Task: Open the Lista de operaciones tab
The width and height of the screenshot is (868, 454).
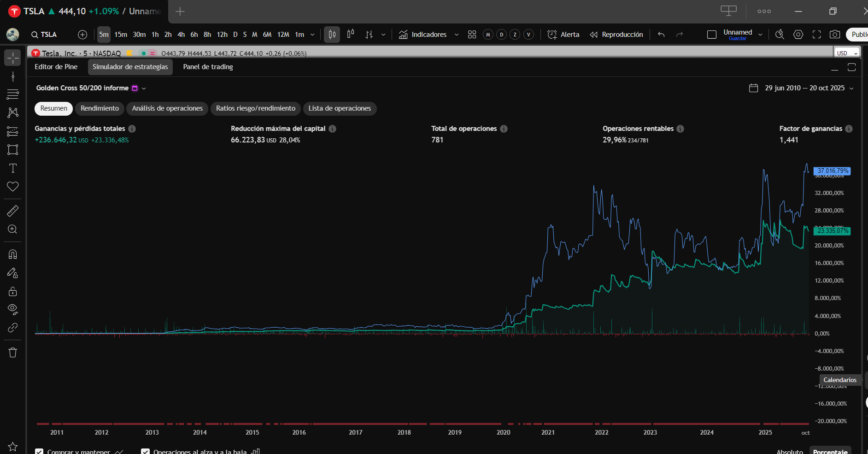Action: tap(340, 108)
